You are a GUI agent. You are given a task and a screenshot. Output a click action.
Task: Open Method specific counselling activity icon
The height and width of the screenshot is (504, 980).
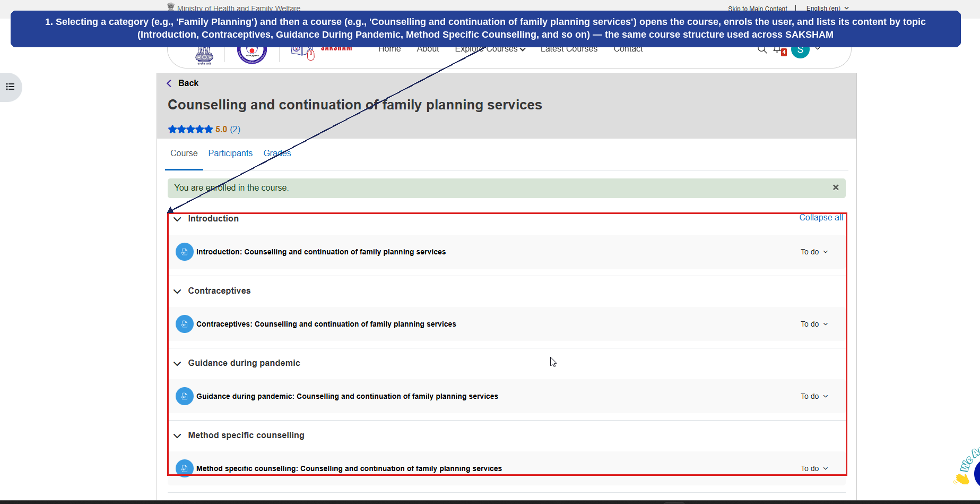184,468
